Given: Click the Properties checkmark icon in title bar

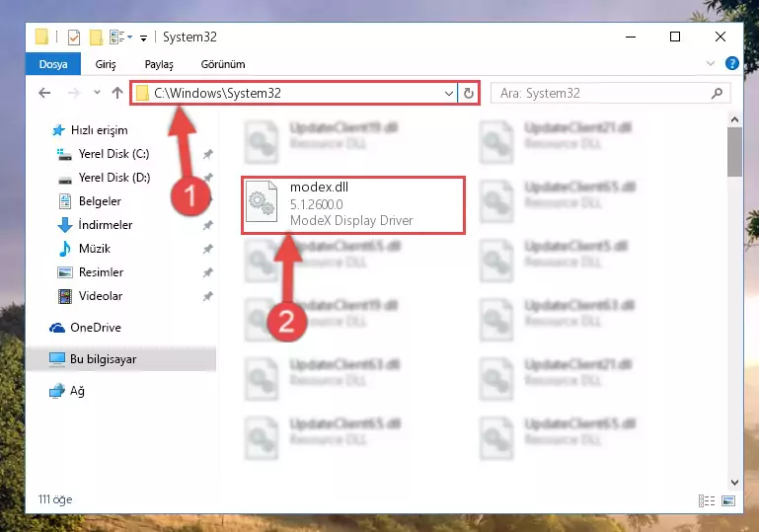Looking at the screenshot, I should pos(74,38).
